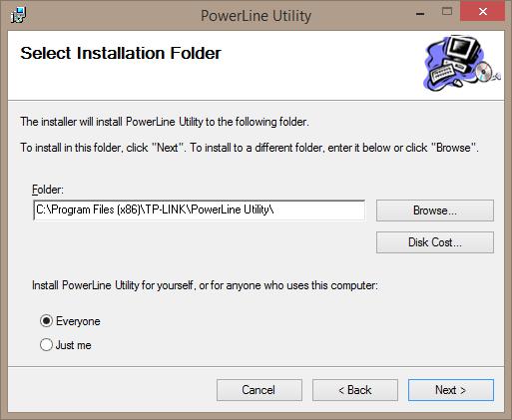Select the Everyone radio button
The height and width of the screenshot is (420, 512).
tap(46, 321)
